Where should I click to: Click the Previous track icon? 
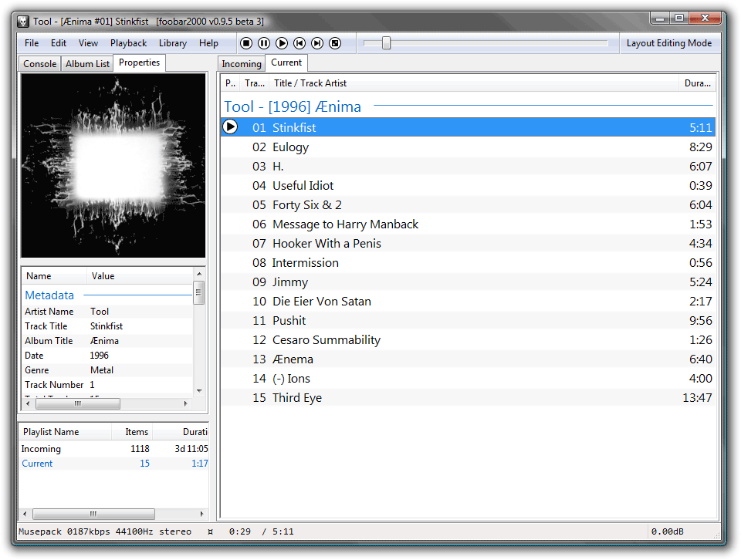[x=299, y=43]
